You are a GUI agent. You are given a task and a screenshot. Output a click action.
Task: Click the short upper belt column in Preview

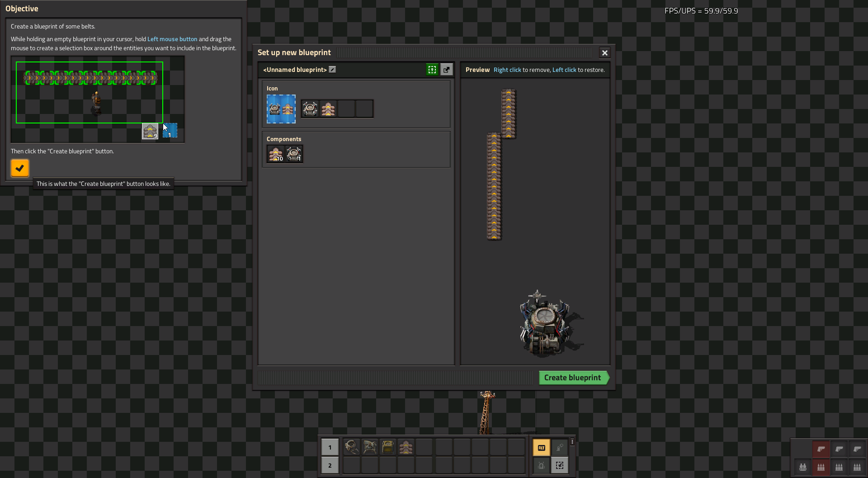pos(509,114)
